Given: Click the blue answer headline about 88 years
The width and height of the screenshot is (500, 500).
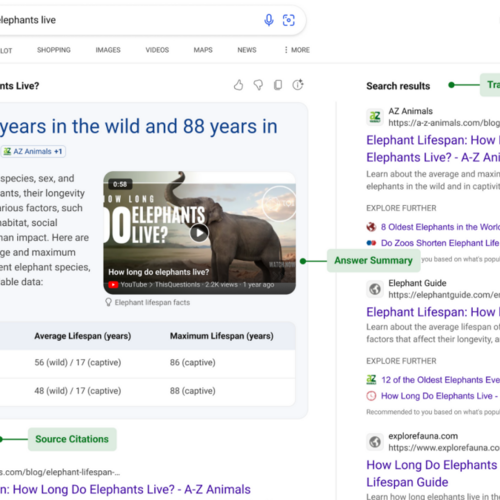Looking at the screenshot, I should 139,126.
